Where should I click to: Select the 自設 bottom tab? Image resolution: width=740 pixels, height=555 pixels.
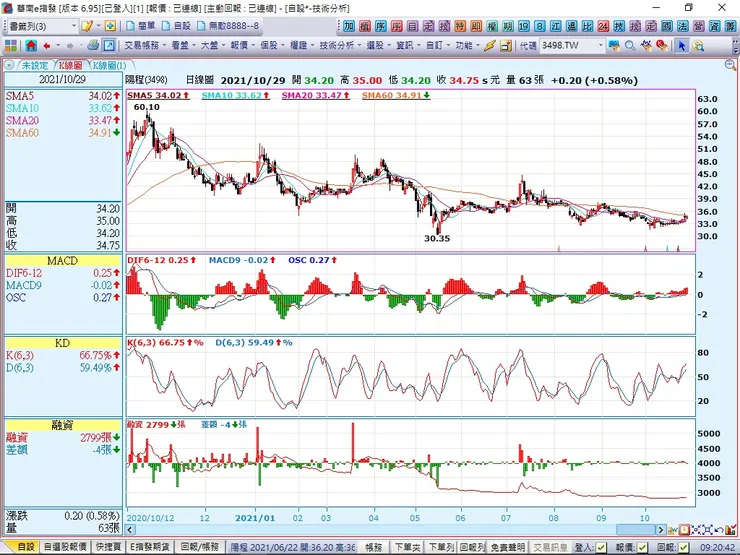26,547
